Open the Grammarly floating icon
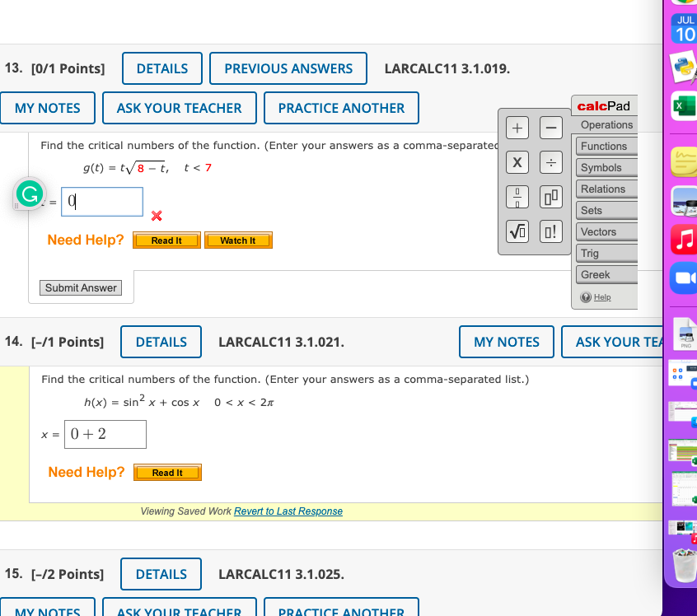 (x=30, y=194)
